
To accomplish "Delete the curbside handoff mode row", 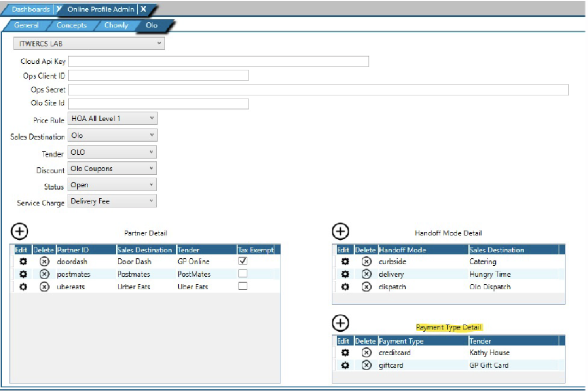I will [x=366, y=262].
